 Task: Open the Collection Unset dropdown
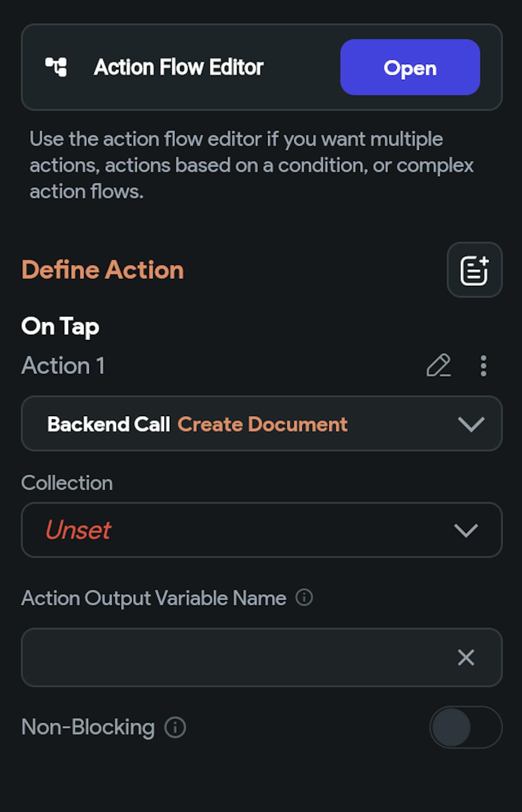coord(262,530)
